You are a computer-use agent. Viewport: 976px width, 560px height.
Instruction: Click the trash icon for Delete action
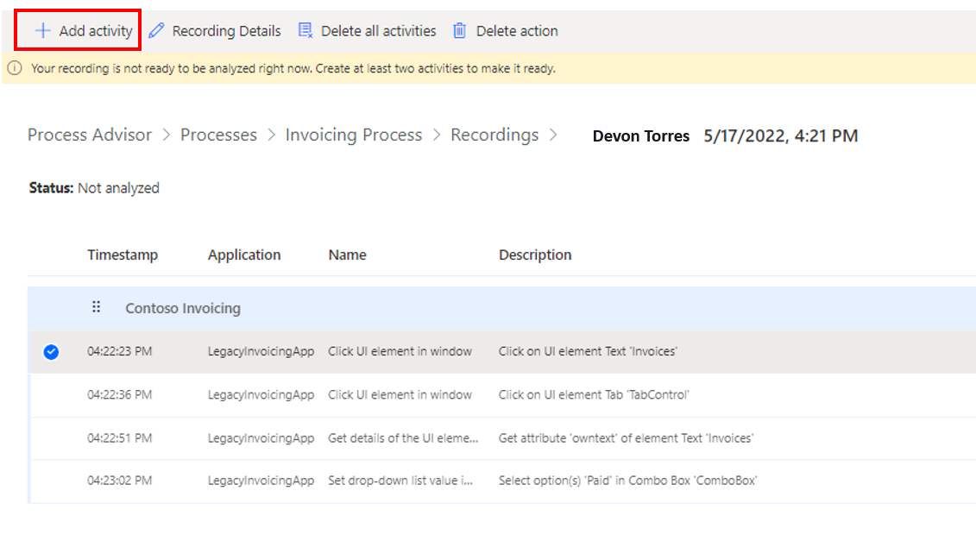click(460, 31)
